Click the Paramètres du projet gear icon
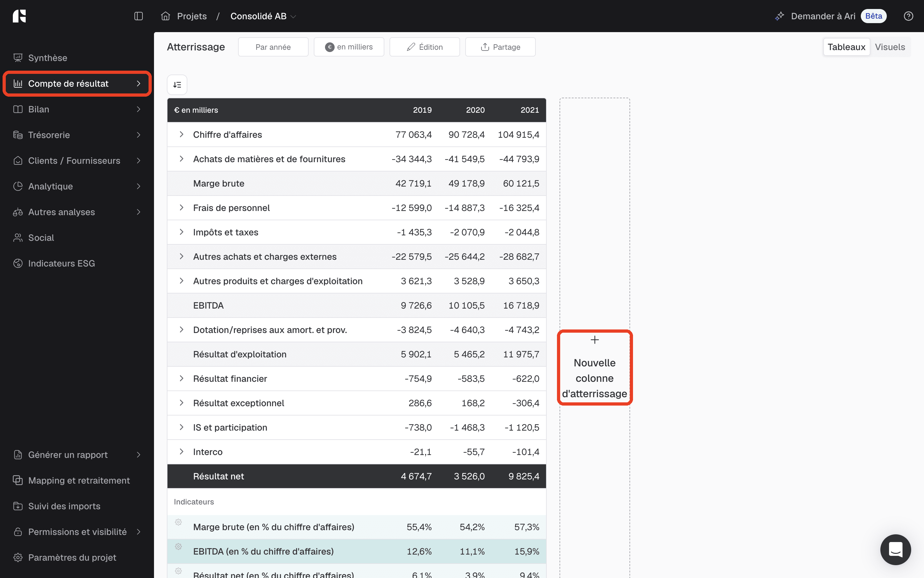The image size is (924, 578). [x=18, y=557]
